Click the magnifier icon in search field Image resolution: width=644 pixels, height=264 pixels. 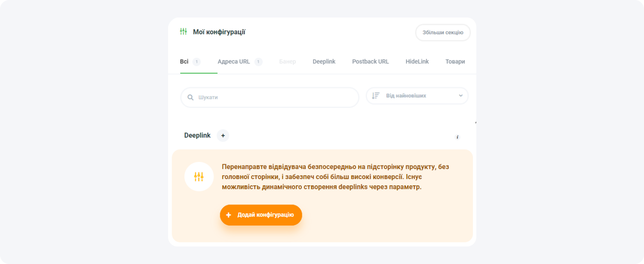[190, 97]
